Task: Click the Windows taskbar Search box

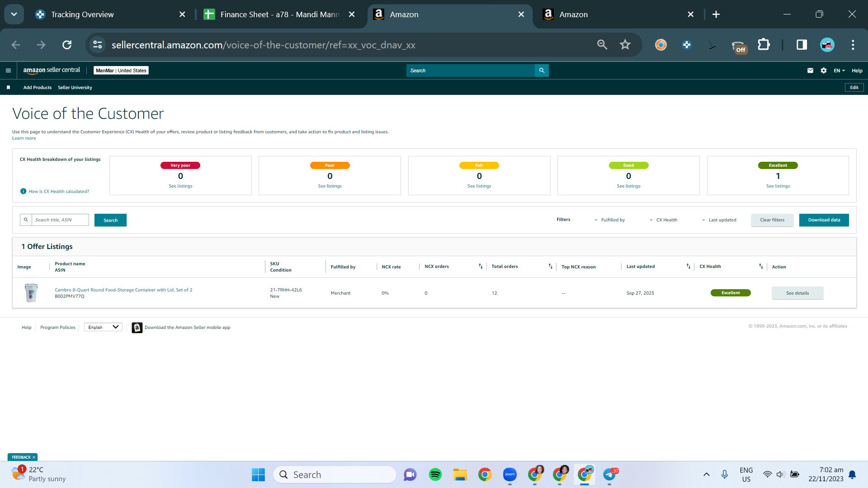Action: [335, 474]
